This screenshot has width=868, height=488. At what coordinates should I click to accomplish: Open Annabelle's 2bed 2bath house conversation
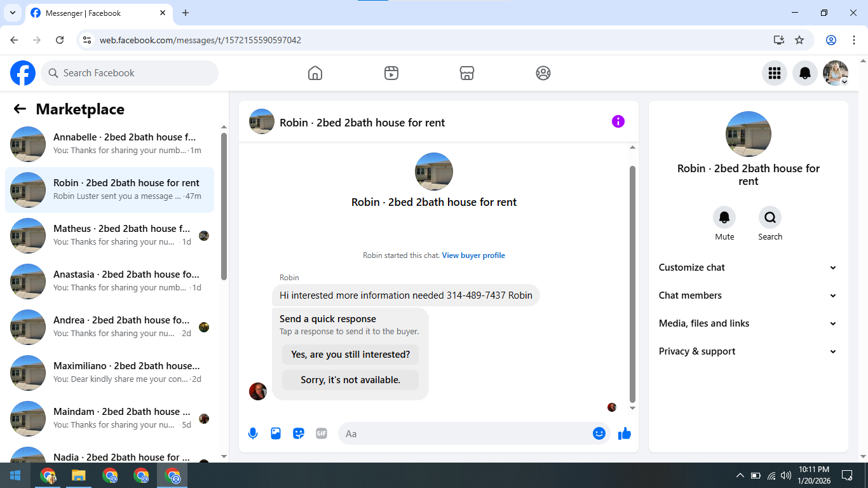coord(109,144)
